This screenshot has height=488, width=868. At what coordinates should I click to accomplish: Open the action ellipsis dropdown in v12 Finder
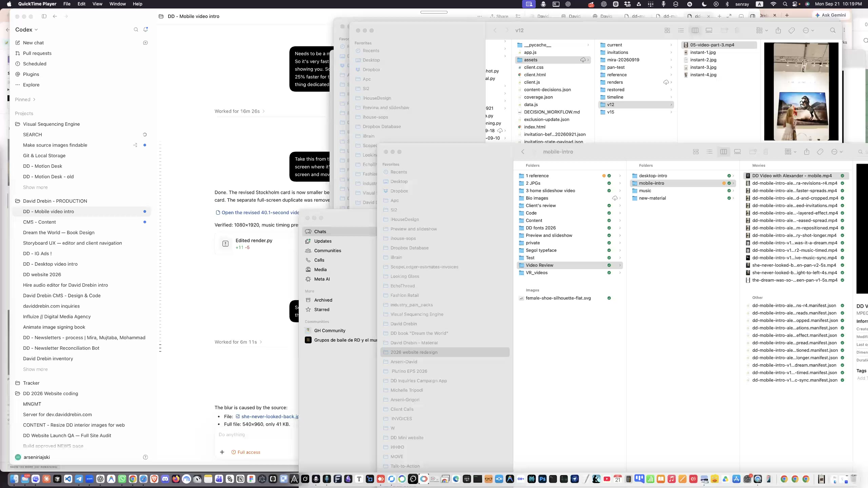[808, 30]
